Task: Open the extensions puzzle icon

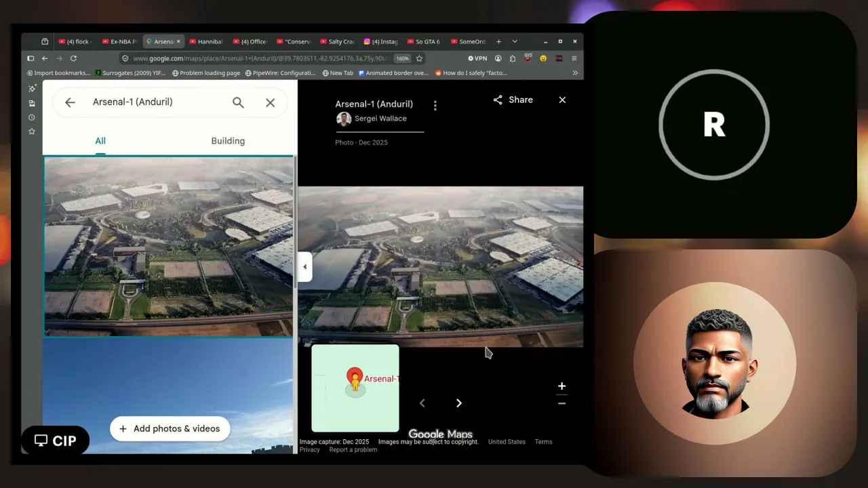Action: coord(512,58)
